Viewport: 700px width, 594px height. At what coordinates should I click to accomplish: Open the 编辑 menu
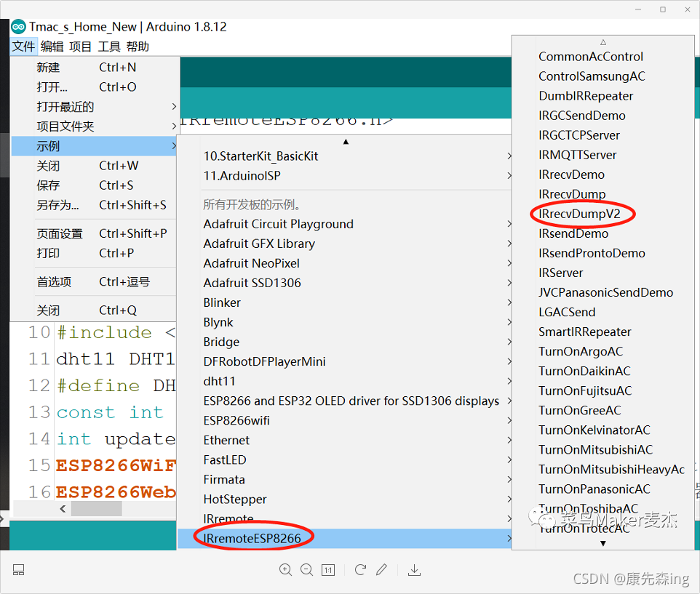52,47
